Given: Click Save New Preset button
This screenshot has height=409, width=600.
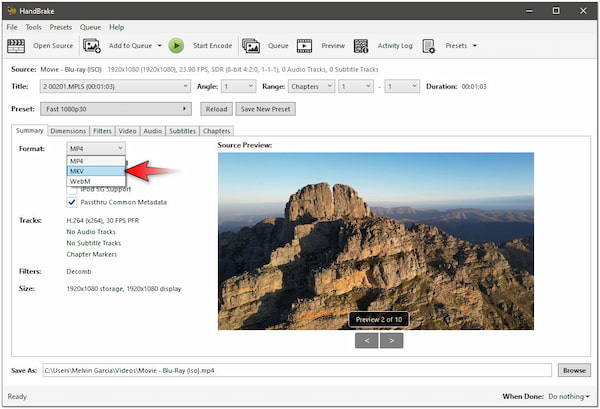Looking at the screenshot, I should (x=266, y=109).
